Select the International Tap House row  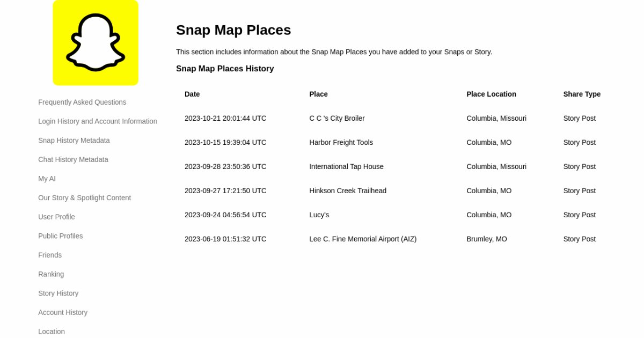[346, 167]
